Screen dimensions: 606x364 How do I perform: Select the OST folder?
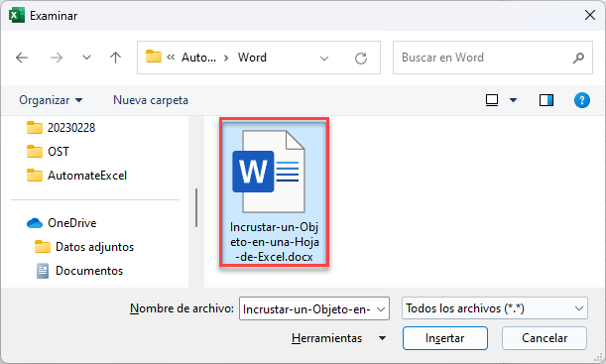[48, 152]
